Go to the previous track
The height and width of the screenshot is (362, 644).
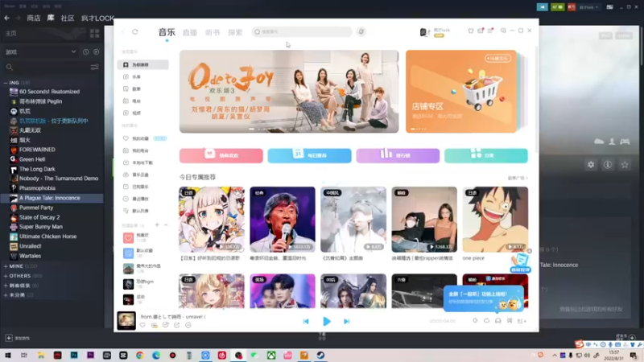click(x=306, y=321)
